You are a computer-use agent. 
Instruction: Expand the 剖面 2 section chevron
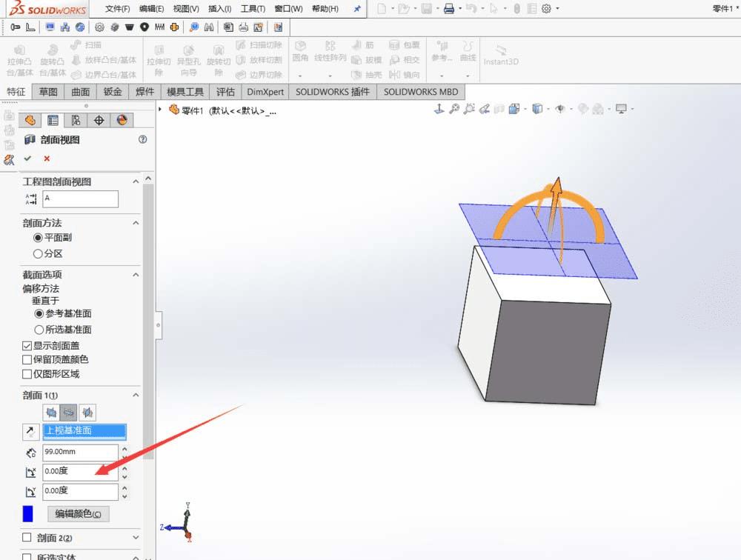(x=136, y=538)
